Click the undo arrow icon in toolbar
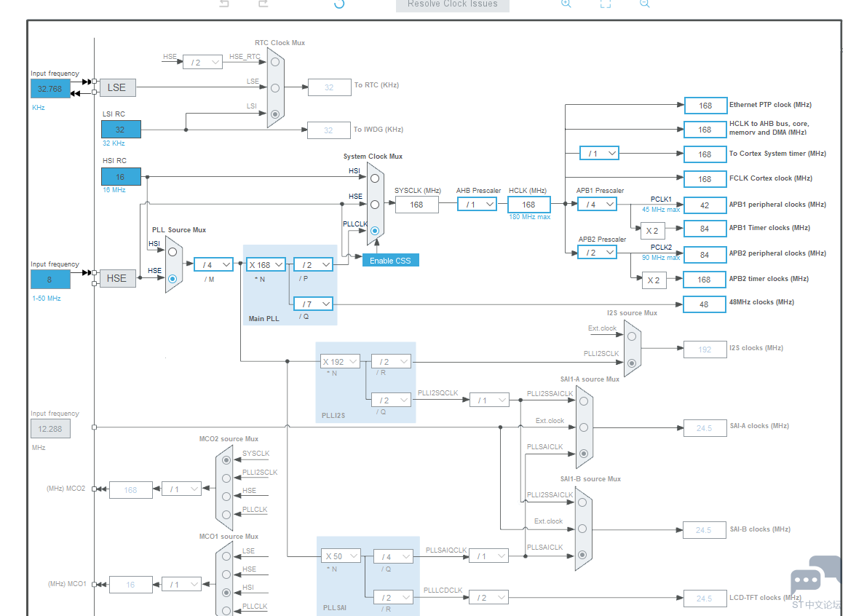Screen dimensions: 848x616 coord(224,3)
